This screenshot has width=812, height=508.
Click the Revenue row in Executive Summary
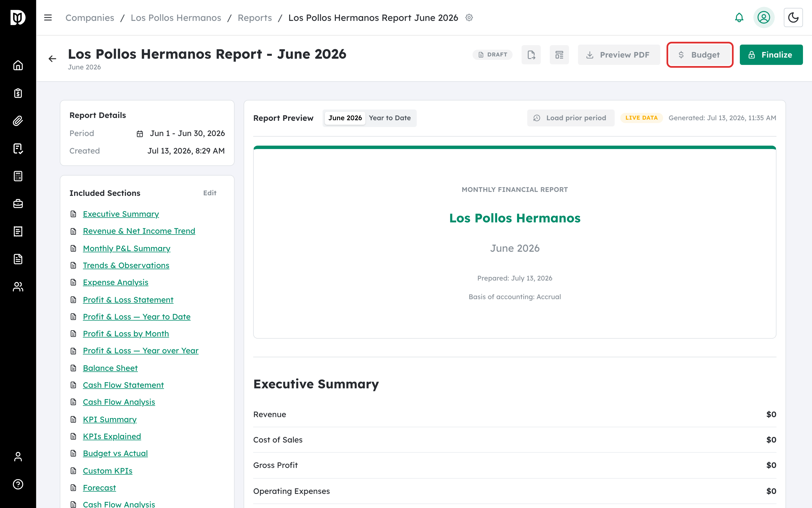[514, 414]
